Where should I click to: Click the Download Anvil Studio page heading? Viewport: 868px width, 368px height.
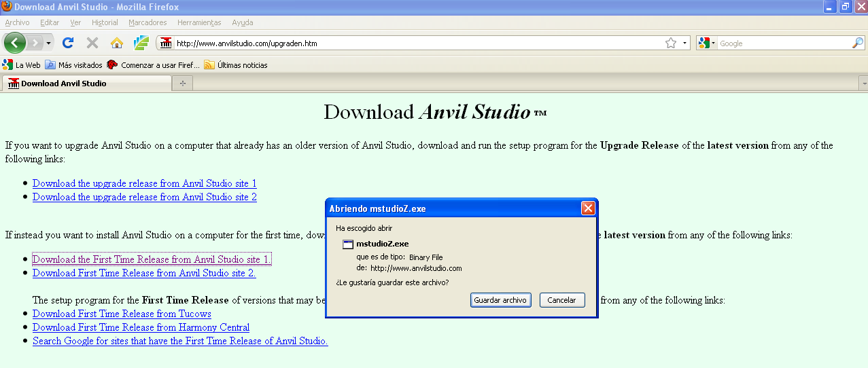click(435, 112)
